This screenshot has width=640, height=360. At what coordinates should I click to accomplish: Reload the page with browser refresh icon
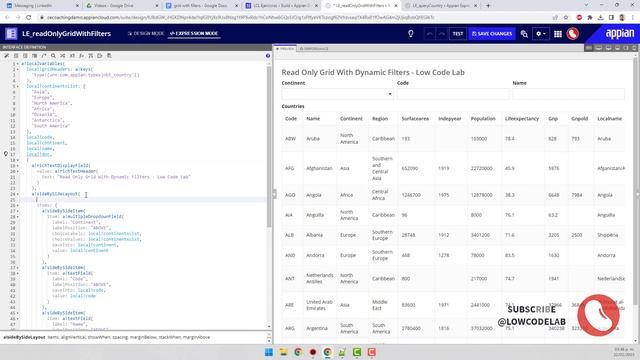[x=29, y=17]
